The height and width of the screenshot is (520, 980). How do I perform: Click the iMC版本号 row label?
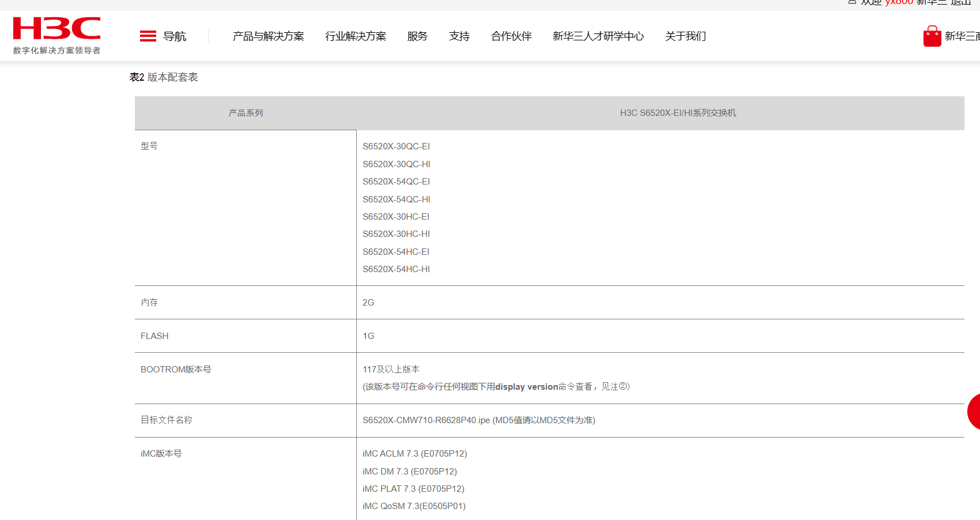coord(161,454)
